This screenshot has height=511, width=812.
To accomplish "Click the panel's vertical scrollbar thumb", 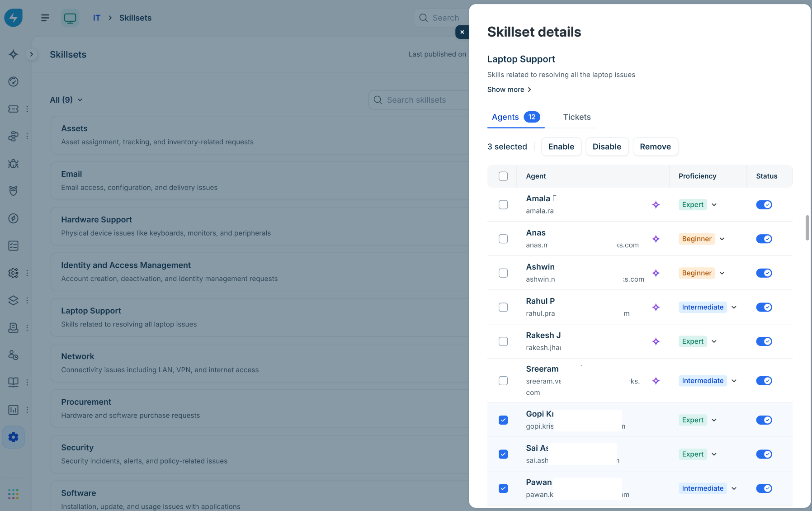I will pyautogui.click(x=807, y=228).
